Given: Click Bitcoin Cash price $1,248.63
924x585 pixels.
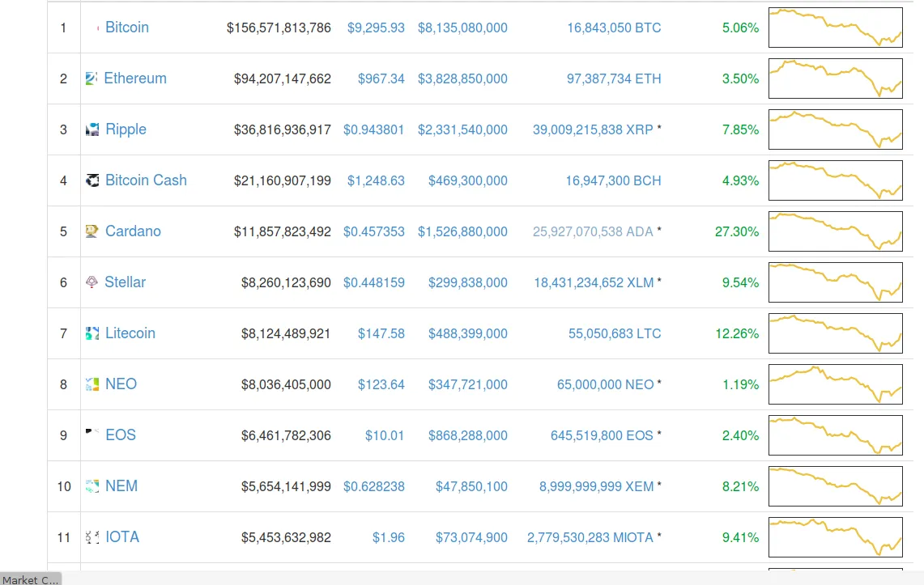Looking at the screenshot, I should (376, 180).
